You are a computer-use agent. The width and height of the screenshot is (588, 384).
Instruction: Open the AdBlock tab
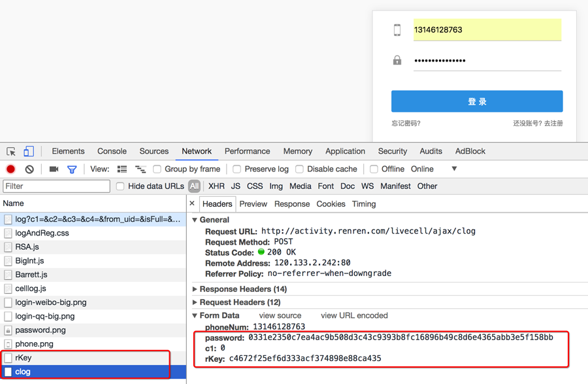tap(470, 151)
